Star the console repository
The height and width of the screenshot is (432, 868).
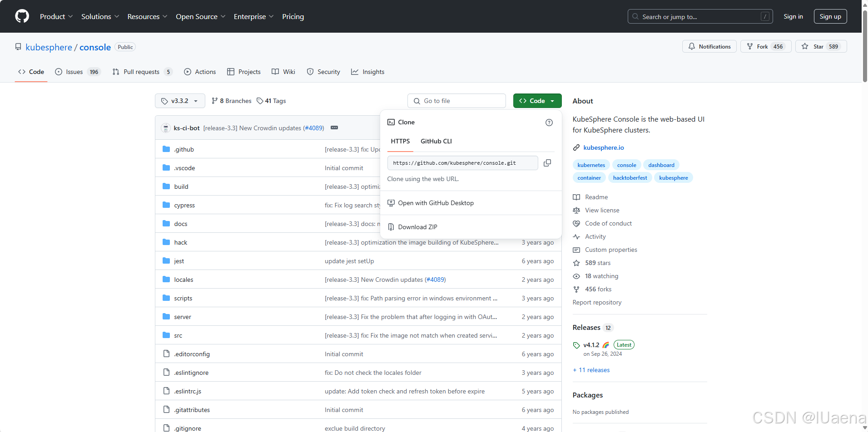821,46
